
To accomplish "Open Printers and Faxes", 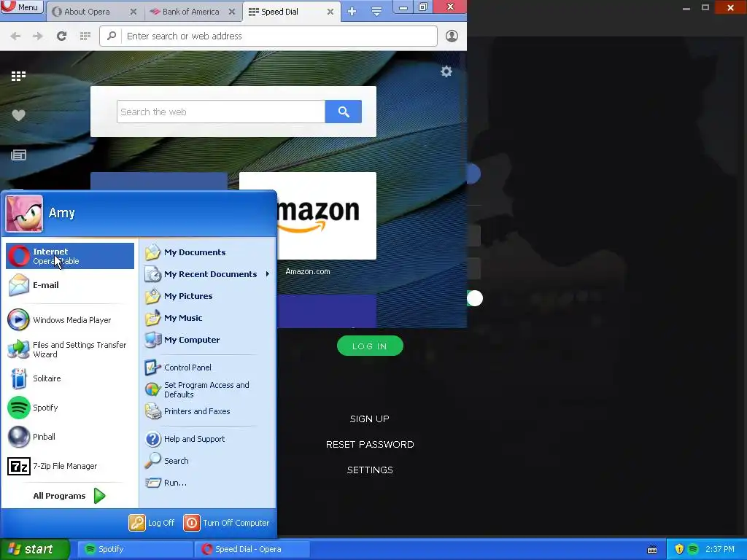I will 208,411.
